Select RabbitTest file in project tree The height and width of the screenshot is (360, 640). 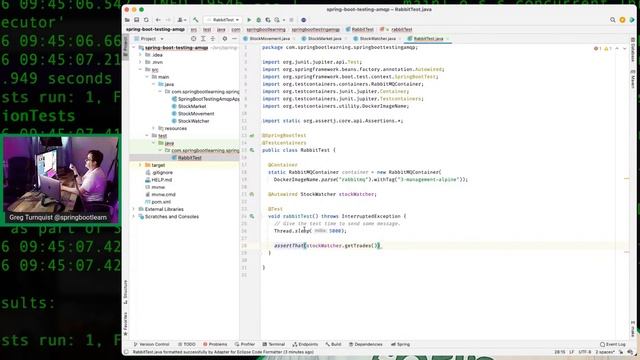[x=187, y=158]
